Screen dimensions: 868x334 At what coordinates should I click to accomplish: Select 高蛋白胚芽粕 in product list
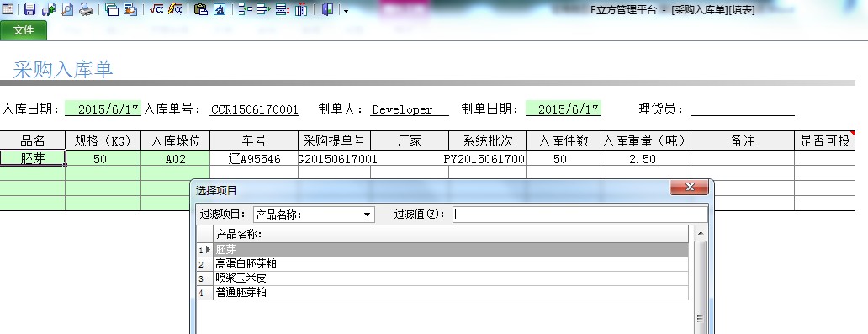451,264
